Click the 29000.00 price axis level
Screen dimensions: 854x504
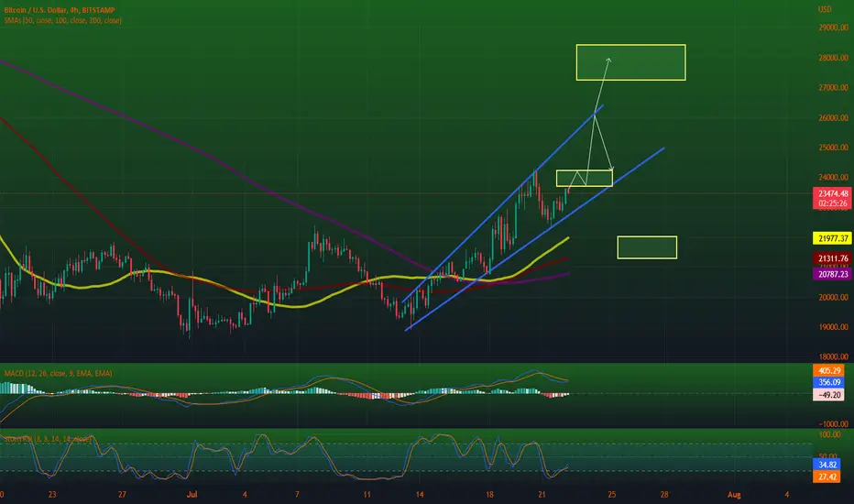tap(833, 27)
